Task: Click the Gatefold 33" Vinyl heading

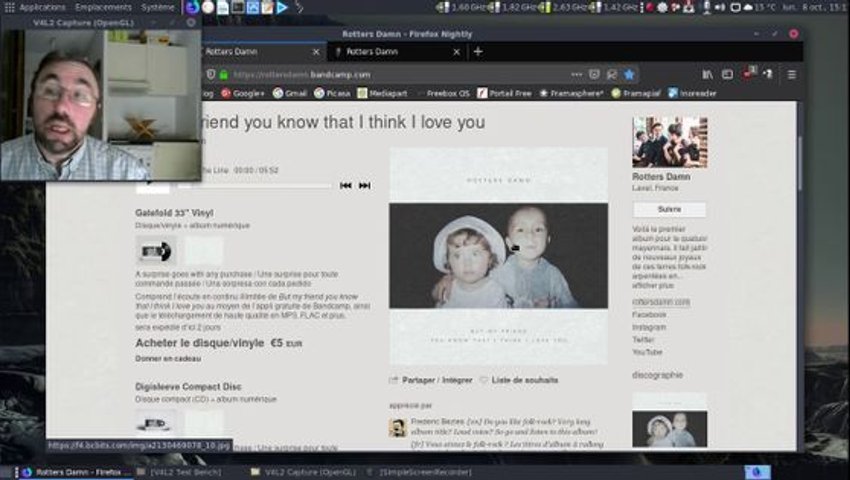Action: [174, 213]
